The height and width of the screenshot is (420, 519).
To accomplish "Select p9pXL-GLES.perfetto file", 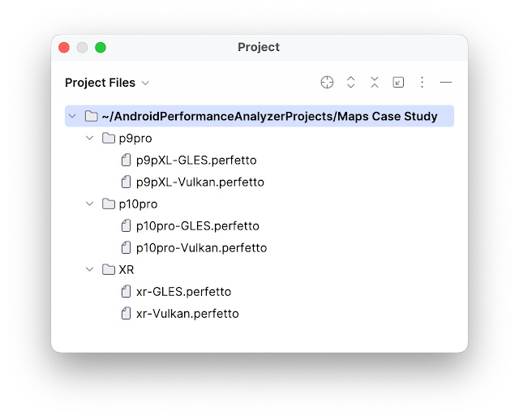I will 196,161.
